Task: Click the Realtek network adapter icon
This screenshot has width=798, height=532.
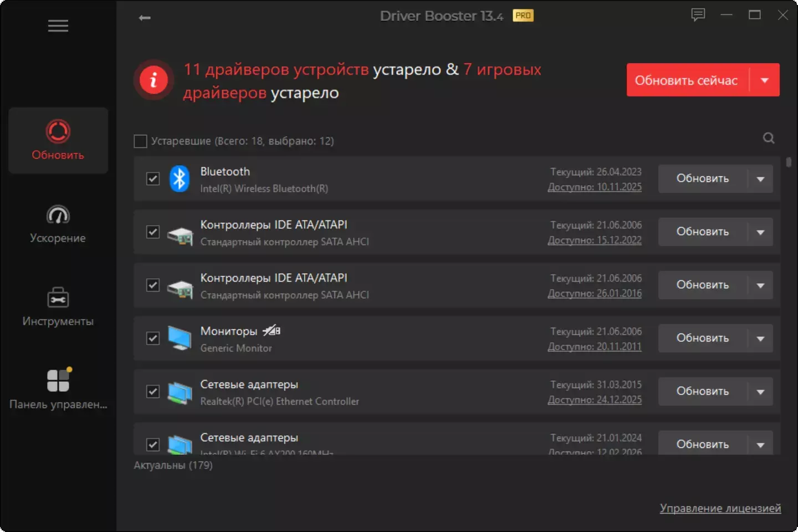Action: pos(180,392)
